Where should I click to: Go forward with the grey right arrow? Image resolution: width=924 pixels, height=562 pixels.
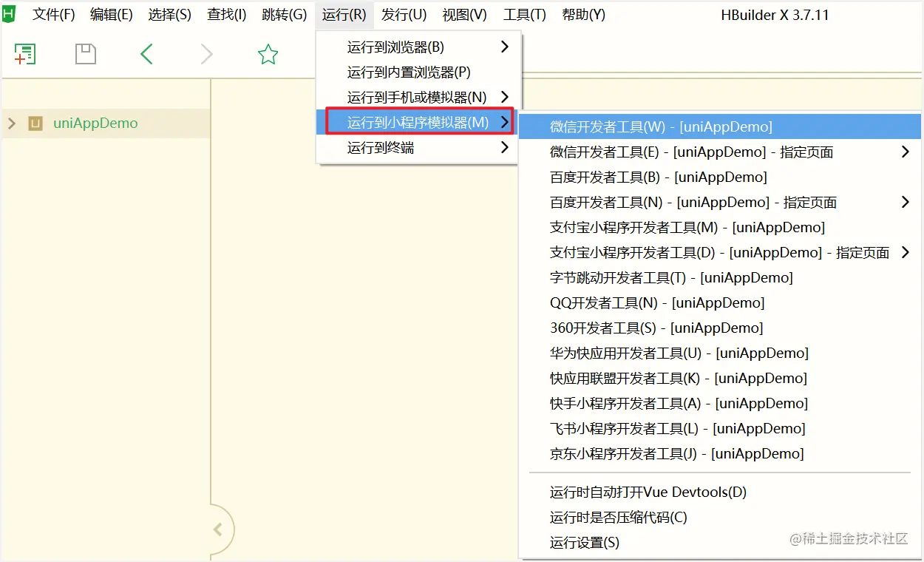click(207, 54)
